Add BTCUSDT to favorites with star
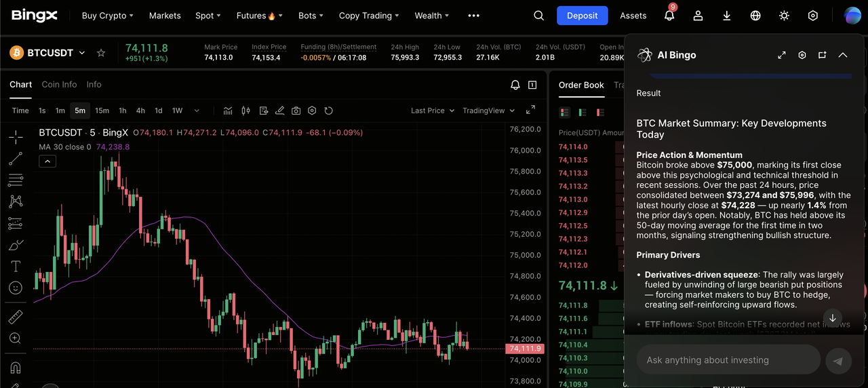The image size is (868, 388). tap(101, 53)
